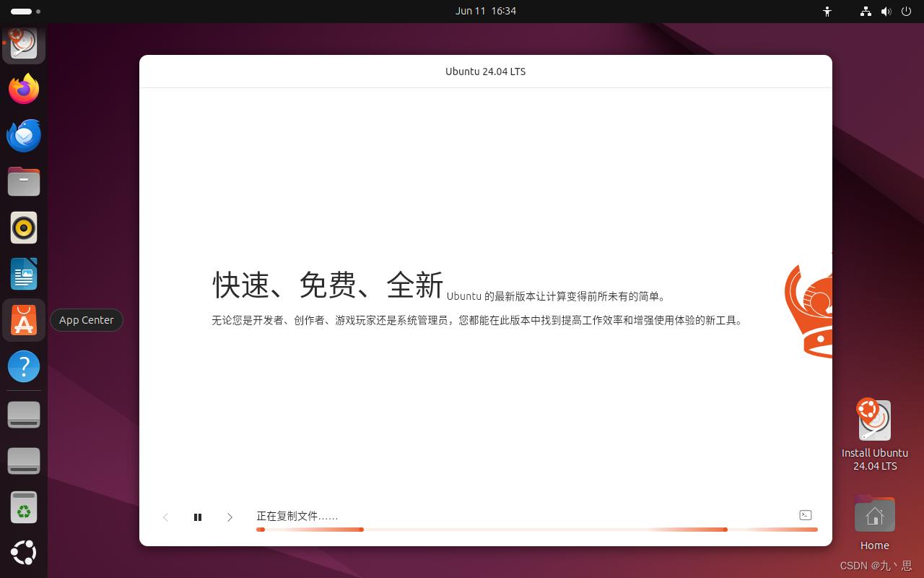Show applications via Ubuntu logo button
The height and width of the screenshot is (578, 924).
(24, 553)
